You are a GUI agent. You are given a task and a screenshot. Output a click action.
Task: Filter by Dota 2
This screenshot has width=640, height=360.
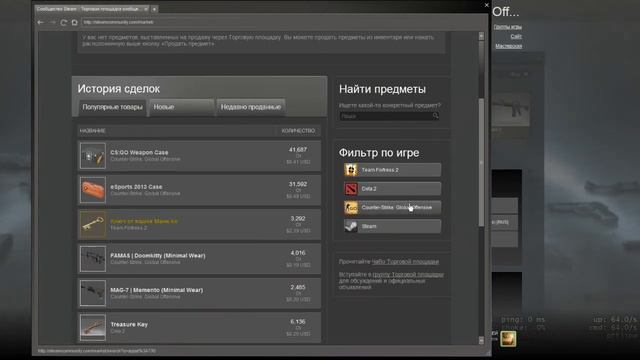pos(392,189)
